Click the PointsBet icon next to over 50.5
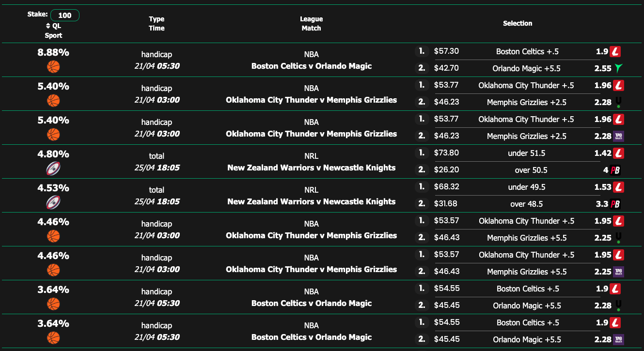644x351 pixels. [x=616, y=170]
